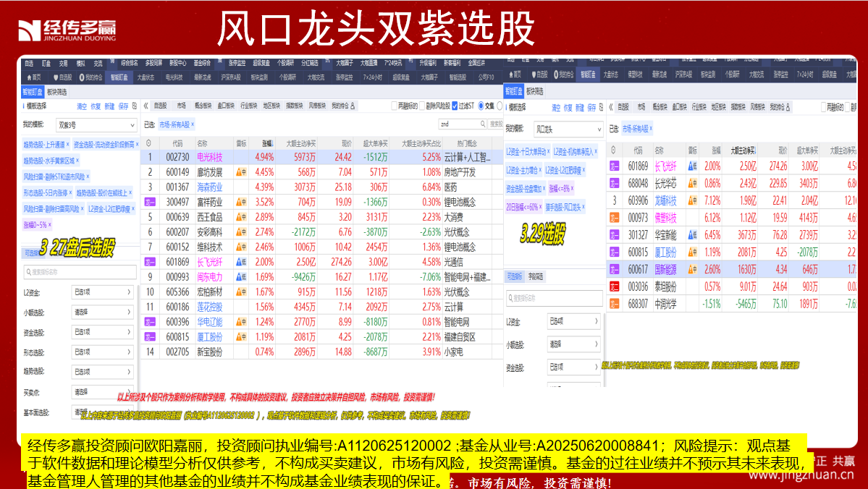Screen dimensions: 868x489
Task: Click the copy icon next to 保存 in left panel
Action: pos(135,106)
